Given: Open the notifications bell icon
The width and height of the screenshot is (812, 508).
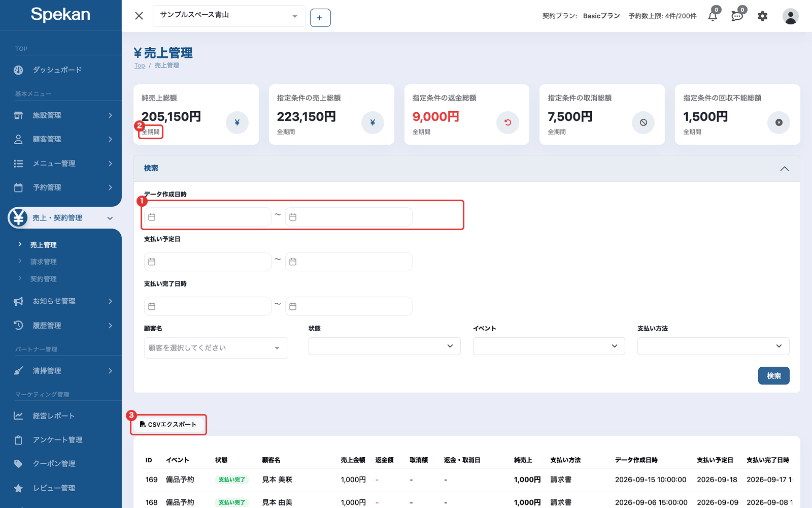Looking at the screenshot, I should [x=713, y=16].
